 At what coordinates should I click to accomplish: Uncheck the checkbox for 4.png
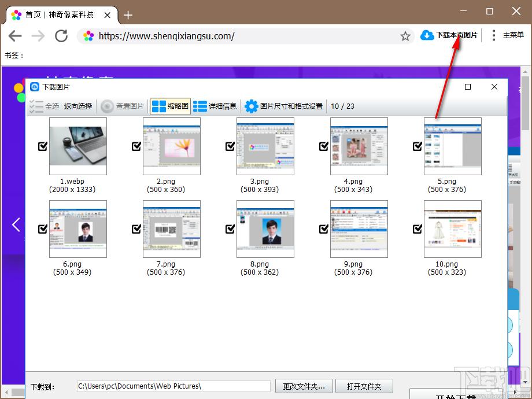(x=323, y=146)
